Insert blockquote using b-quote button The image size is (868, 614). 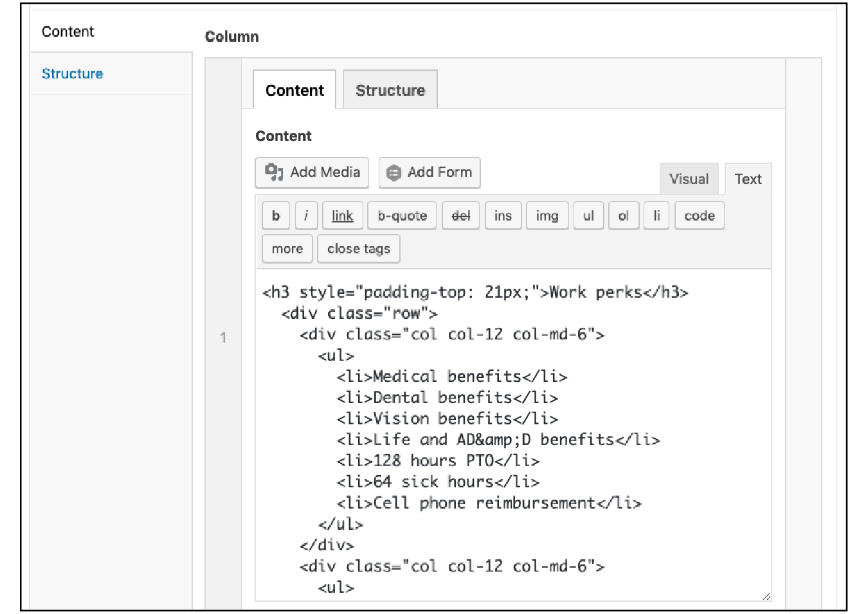coord(402,216)
